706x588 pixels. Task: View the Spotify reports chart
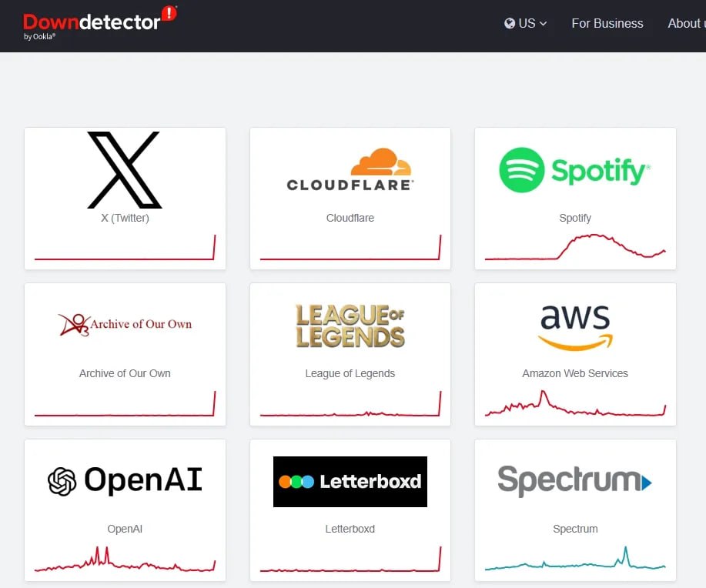[x=575, y=247]
